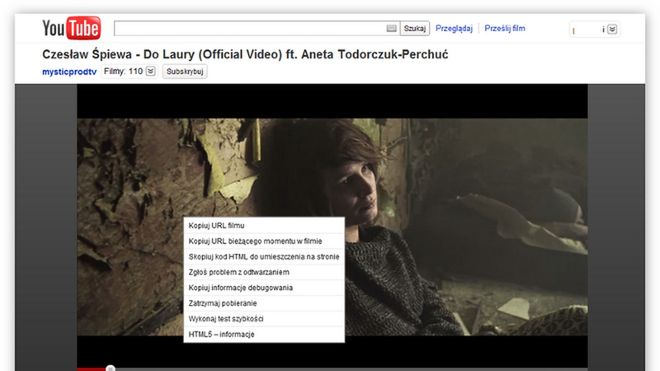Open the mysticprodtv channel link
660x371 pixels.
(x=69, y=72)
